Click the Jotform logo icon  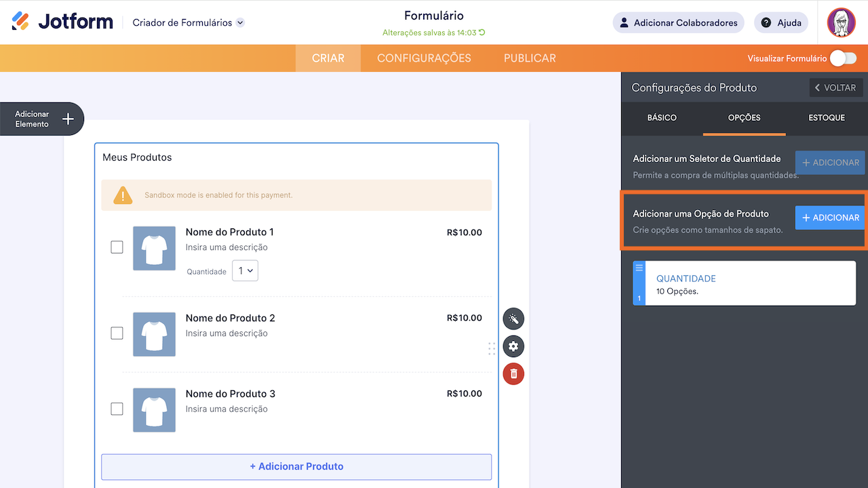(x=20, y=22)
